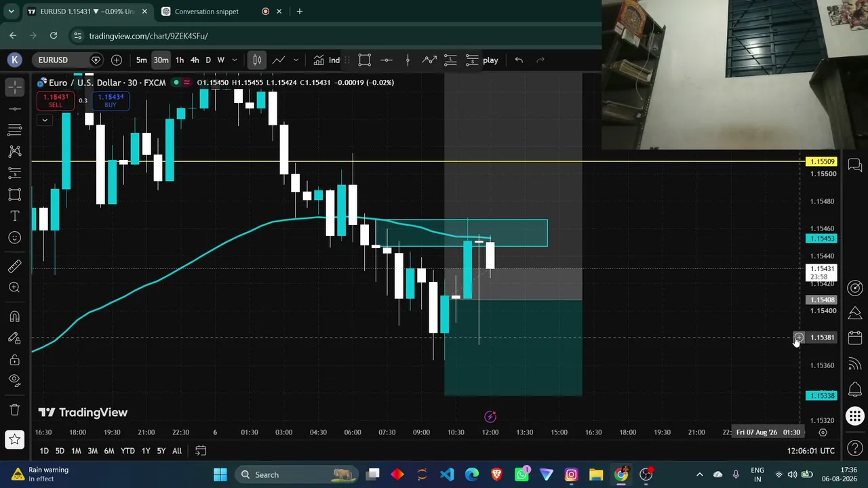Select the crosshair cursor tool
The height and width of the screenshot is (488, 868).
point(15,87)
